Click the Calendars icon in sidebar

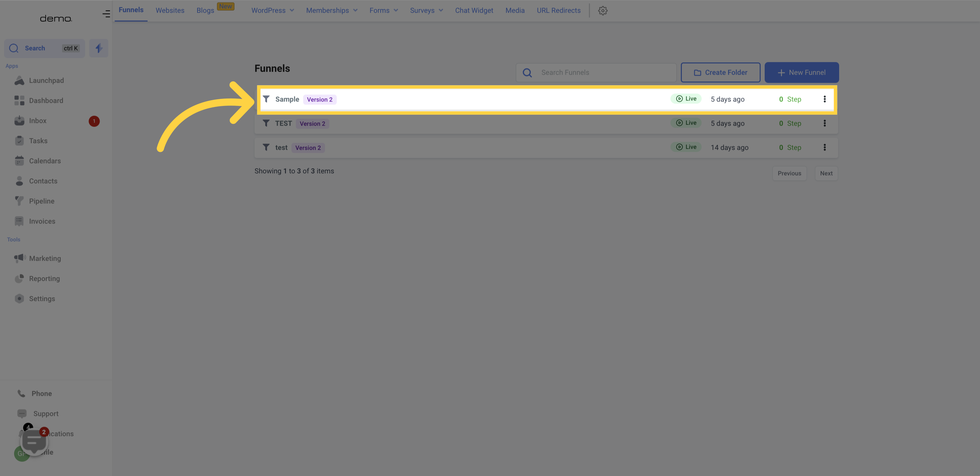(19, 161)
